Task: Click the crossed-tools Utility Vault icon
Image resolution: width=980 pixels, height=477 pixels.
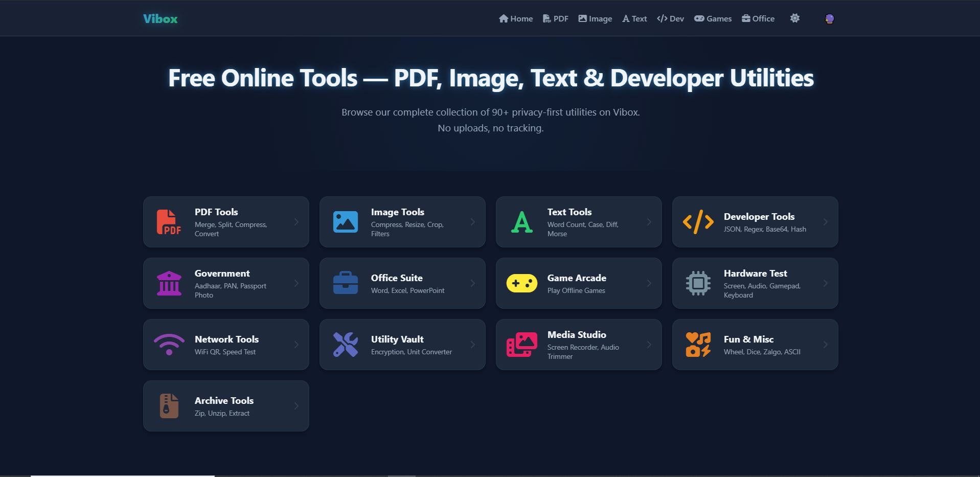Action: point(346,345)
